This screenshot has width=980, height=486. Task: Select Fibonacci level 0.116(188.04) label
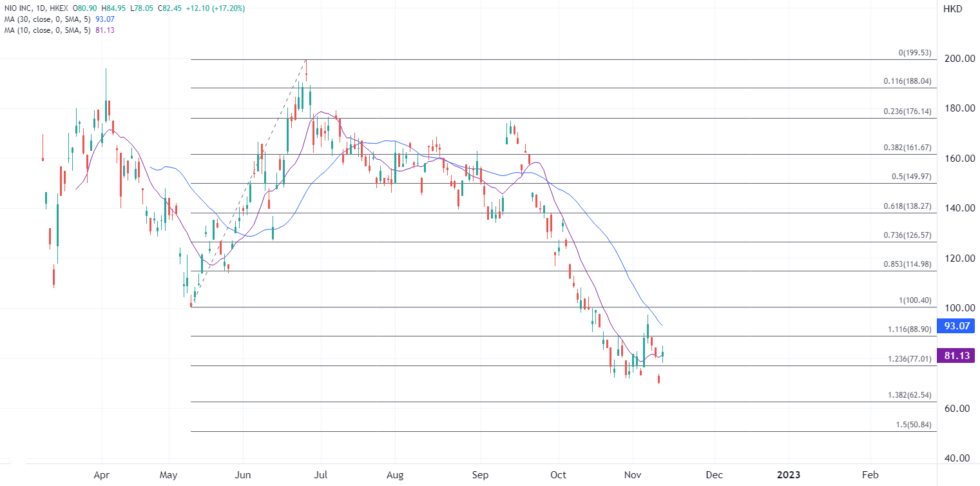click(x=907, y=81)
